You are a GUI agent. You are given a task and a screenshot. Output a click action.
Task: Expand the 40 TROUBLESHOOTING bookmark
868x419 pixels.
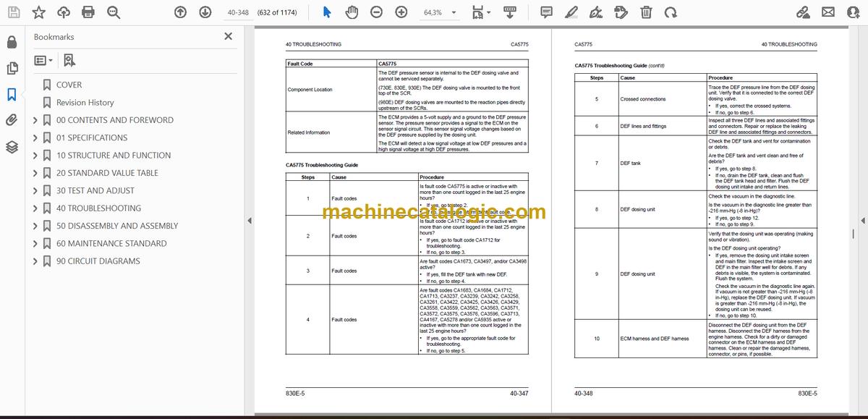(35, 208)
